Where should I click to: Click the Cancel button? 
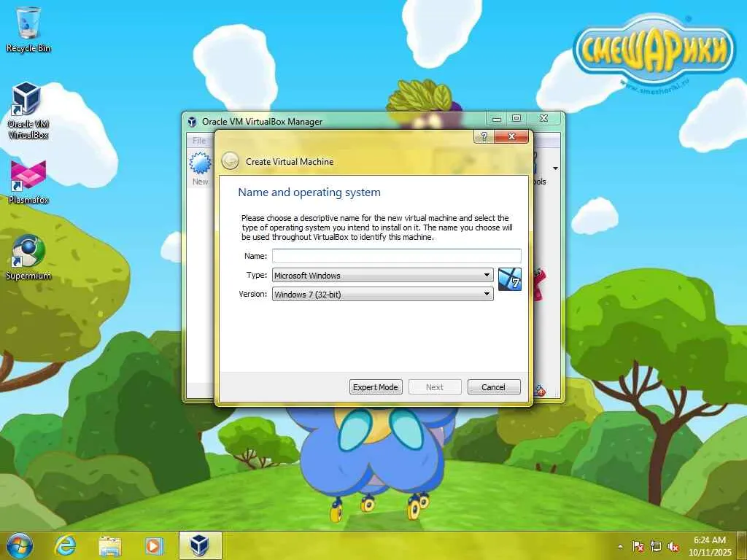coord(494,387)
